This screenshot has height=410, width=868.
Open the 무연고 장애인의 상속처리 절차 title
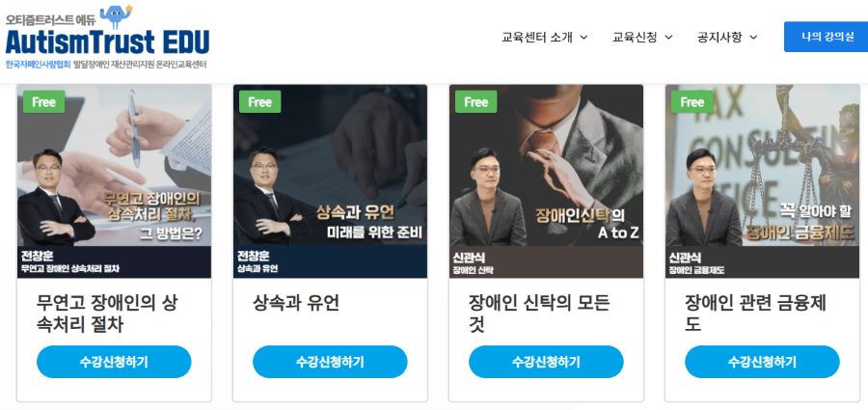(107, 313)
